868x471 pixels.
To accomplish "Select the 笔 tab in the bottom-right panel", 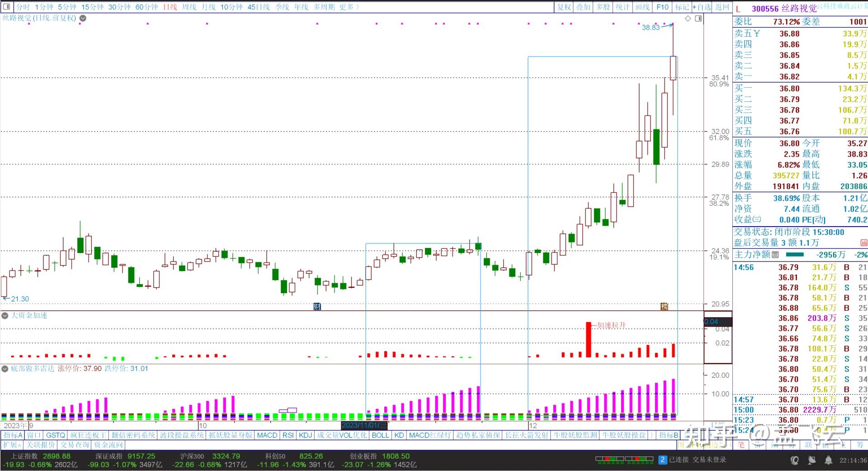I will [x=741, y=445].
